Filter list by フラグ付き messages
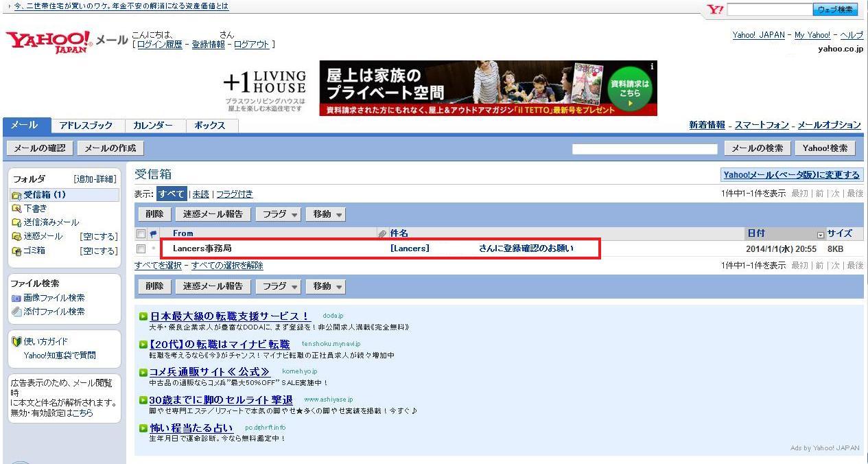This screenshot has height=464, width=868. click(235, 194)
